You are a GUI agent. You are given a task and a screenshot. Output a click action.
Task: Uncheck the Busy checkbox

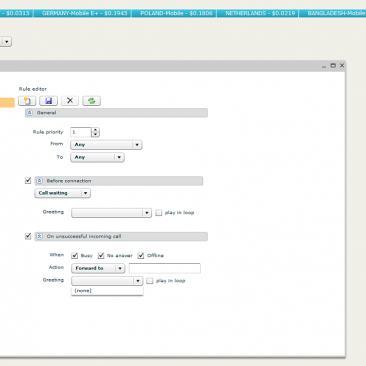(x=74, y=255)
